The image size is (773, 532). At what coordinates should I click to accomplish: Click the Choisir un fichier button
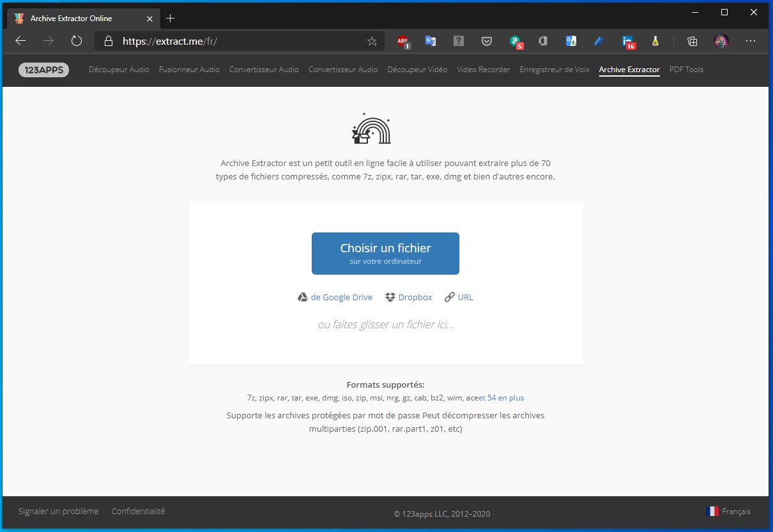pos(385,254)
